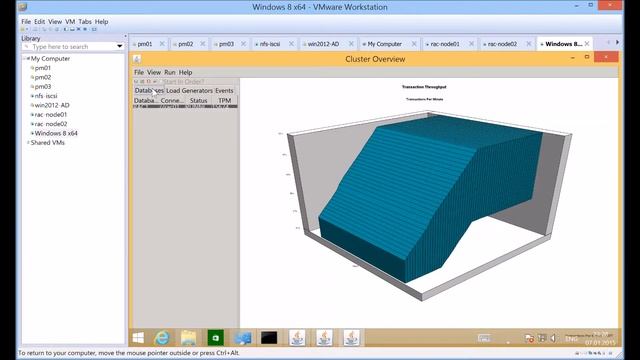Close the pm01 tab

click(x=162, y=44)
